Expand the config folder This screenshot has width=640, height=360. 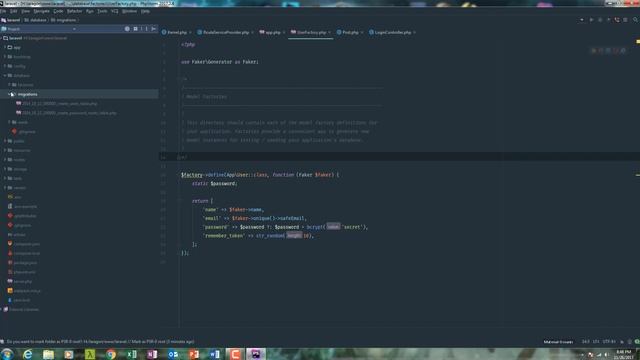5,66
